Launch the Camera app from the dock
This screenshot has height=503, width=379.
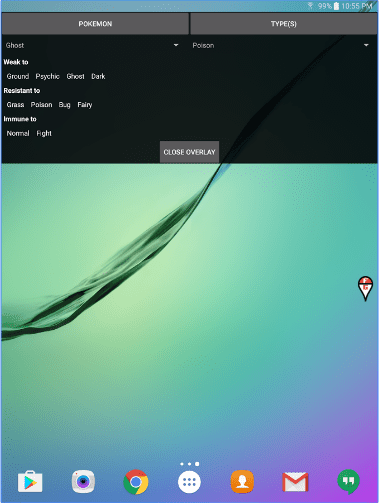point(83,481)
